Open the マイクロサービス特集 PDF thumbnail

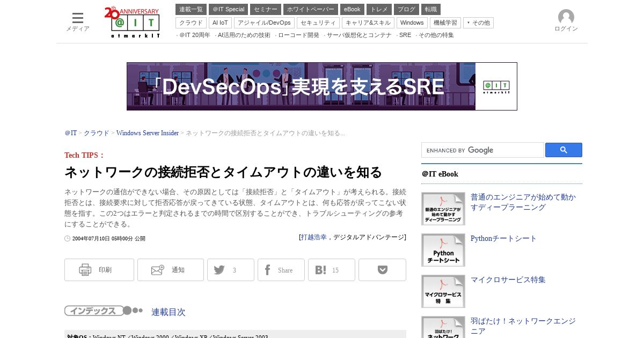click(443, 291)
